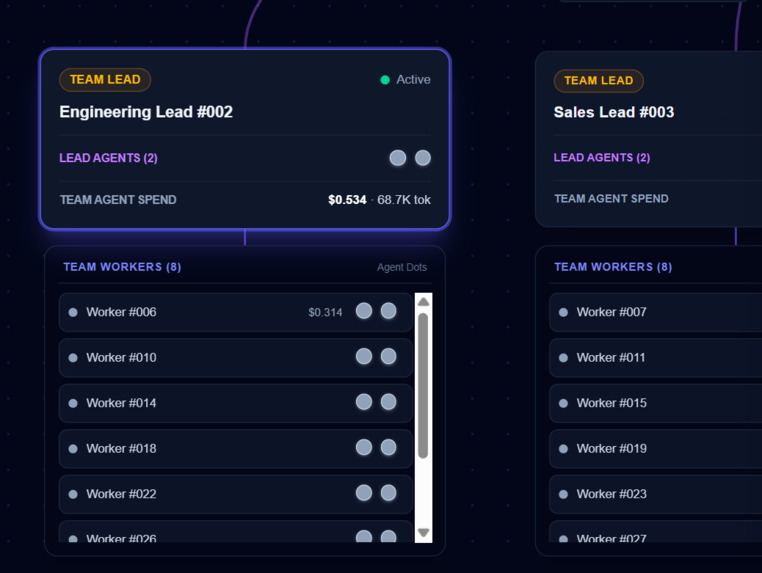Open the Sales Lead #003 title

click(x=614, y=112)
